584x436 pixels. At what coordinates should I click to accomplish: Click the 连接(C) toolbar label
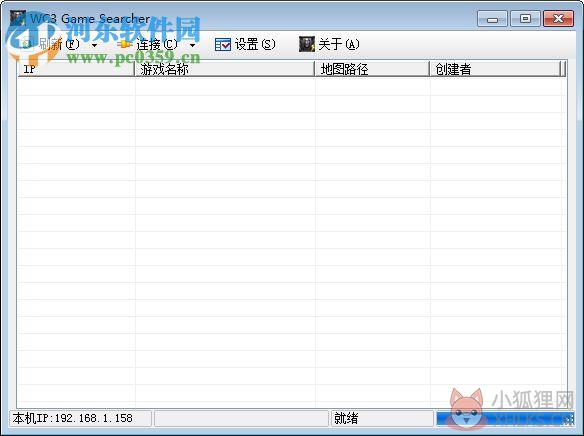point(157,44)
